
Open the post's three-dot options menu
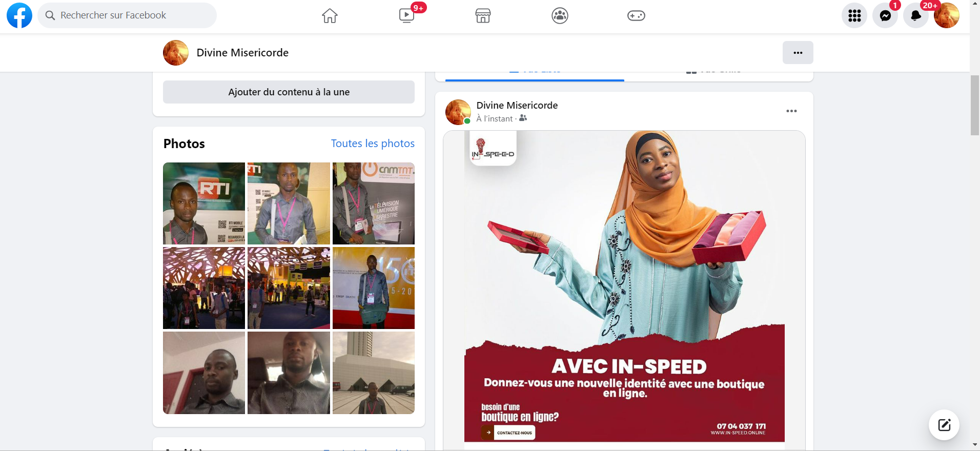click(791, 111)
